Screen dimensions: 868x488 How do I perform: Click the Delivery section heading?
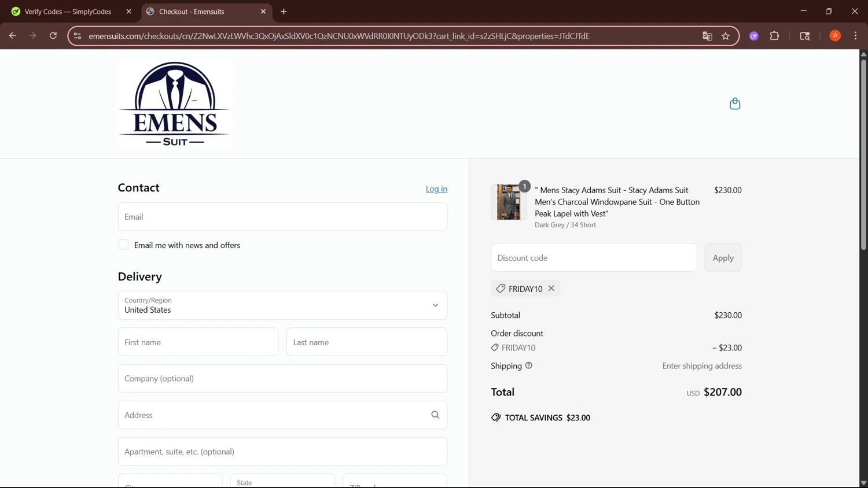[x=140, y=276]
